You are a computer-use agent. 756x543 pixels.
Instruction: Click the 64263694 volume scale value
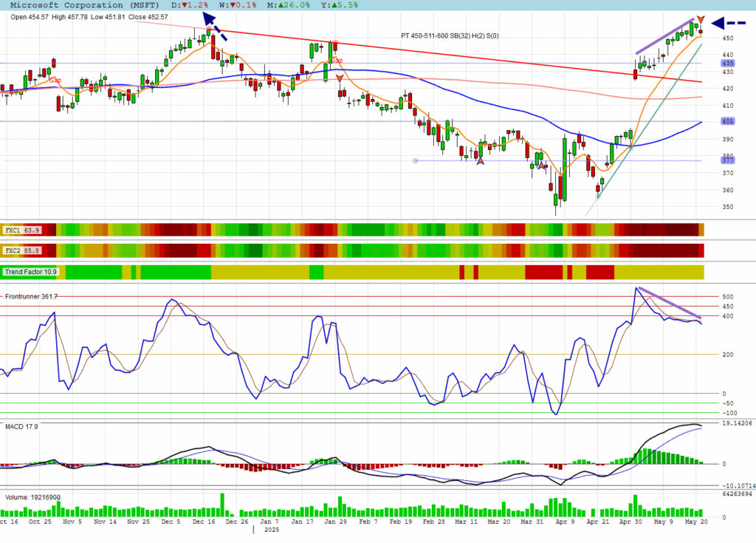tap(737, 494)
